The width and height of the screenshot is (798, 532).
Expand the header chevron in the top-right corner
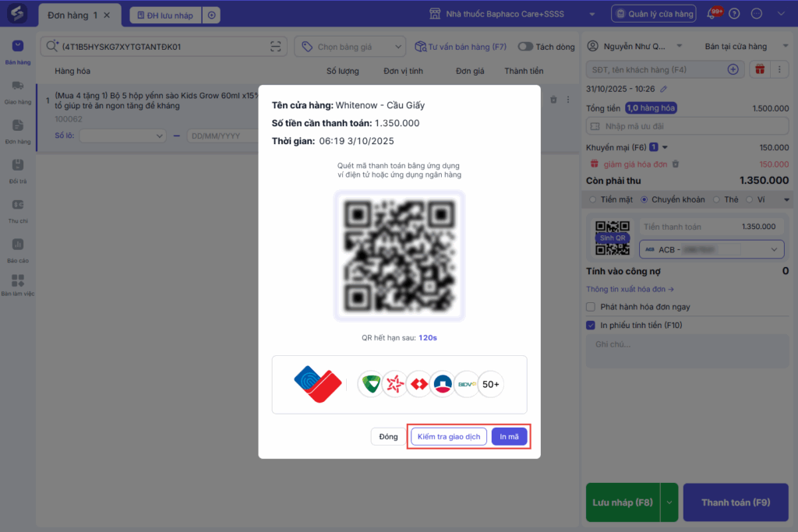click(x=781, y=14)
